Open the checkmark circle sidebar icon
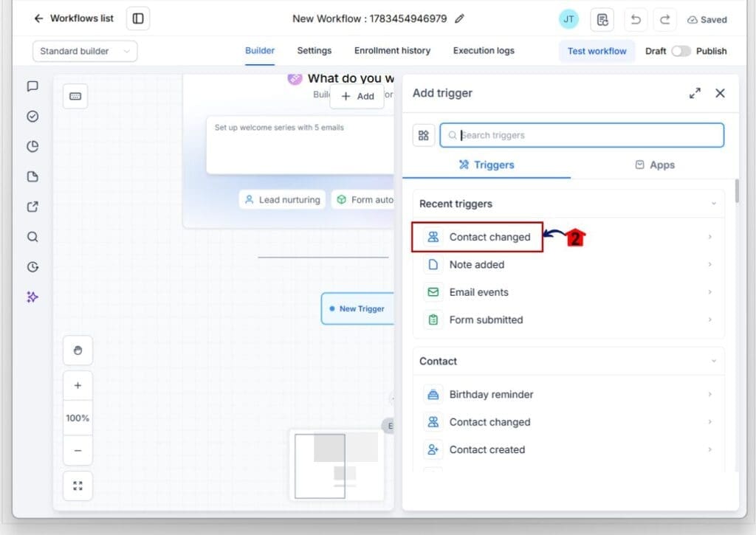Viewport: 756px width, 535px height. click(32, 116)
